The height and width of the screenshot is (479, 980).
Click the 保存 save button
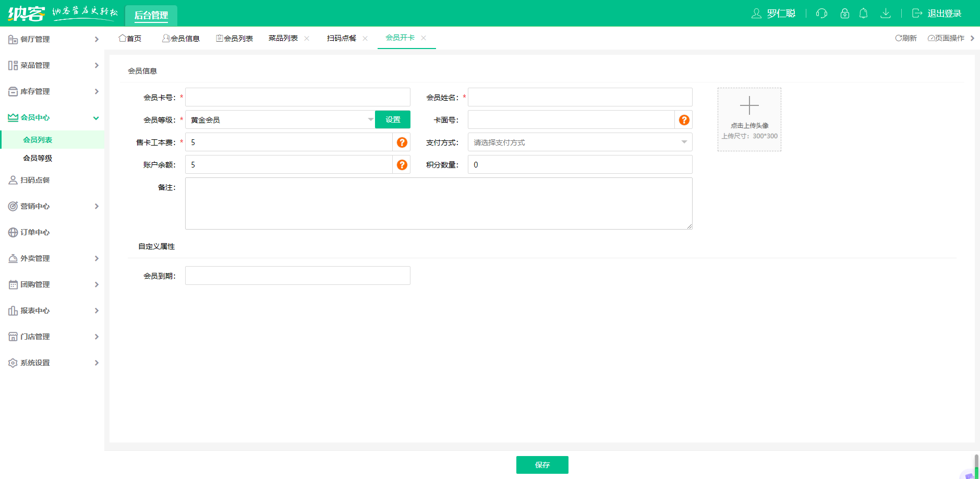click(542, 465)
